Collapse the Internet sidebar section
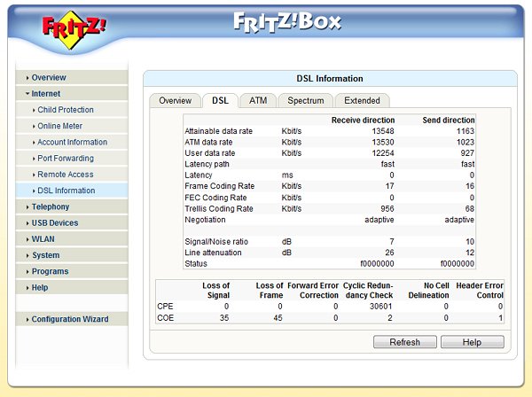This screenshot has width=532, height=397. [x=46, y=94]
